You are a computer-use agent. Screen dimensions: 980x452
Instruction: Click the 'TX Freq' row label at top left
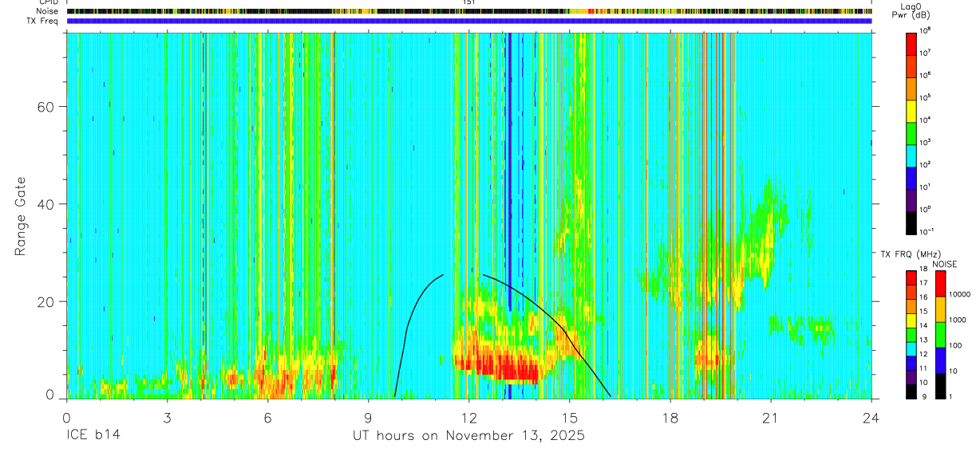(44, 22)
